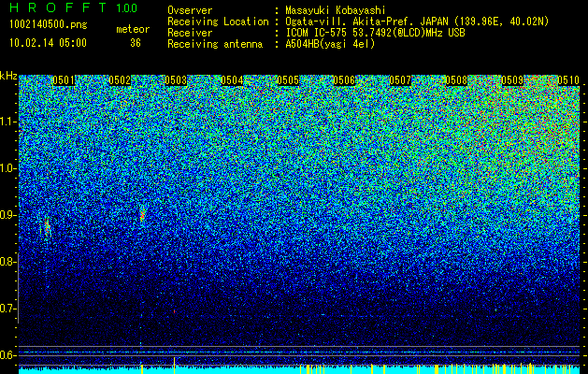Click the ICOM IC-575 receiver text
This screenshot has width=588, height=374.
pos(375,33)
